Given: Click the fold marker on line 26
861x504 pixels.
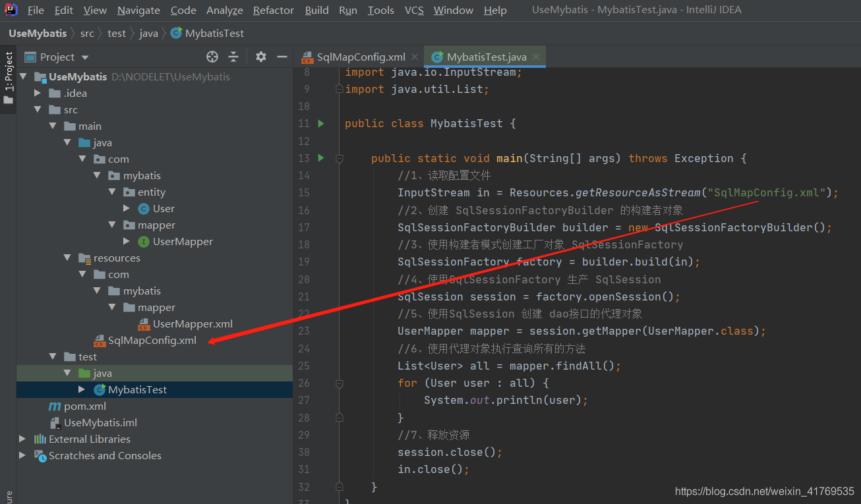Looking at the screenshot, I should click(339, 383).
